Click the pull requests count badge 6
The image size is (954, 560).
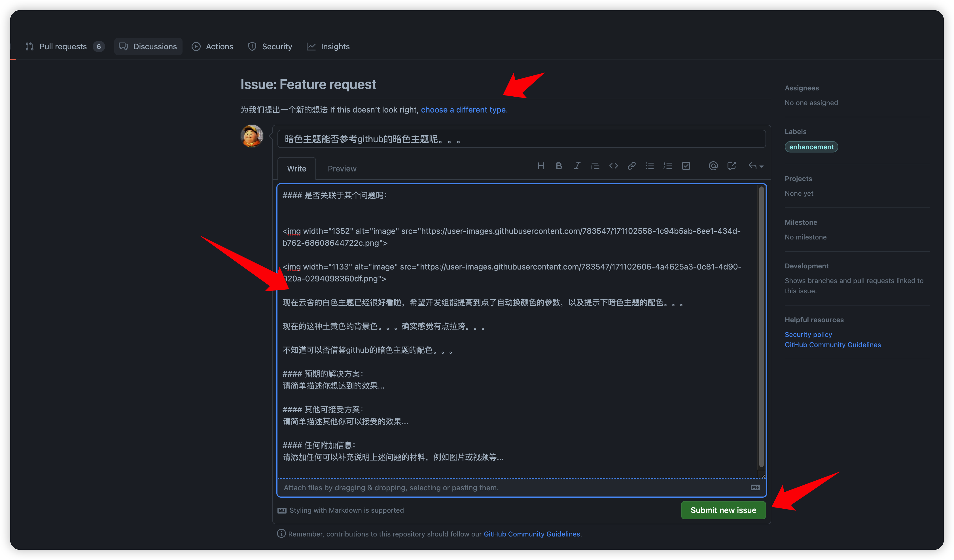(98, 46)
